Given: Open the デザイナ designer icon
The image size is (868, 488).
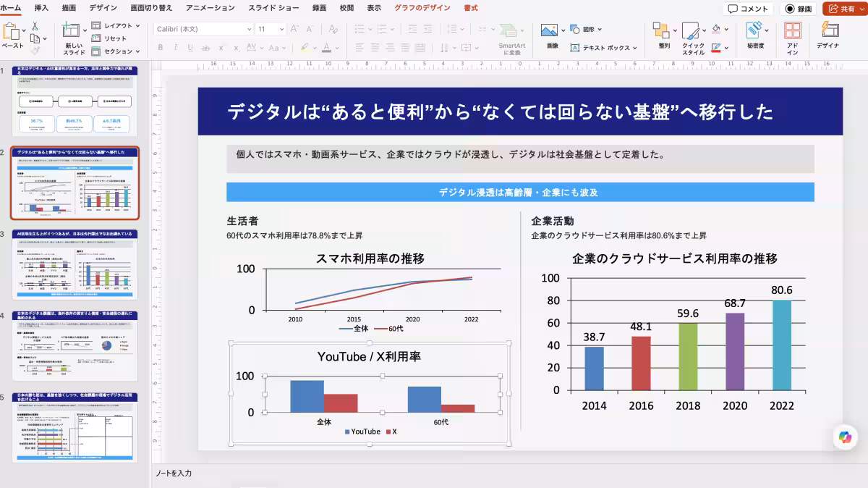Looking at the screenshot, I should pos(829,30).
